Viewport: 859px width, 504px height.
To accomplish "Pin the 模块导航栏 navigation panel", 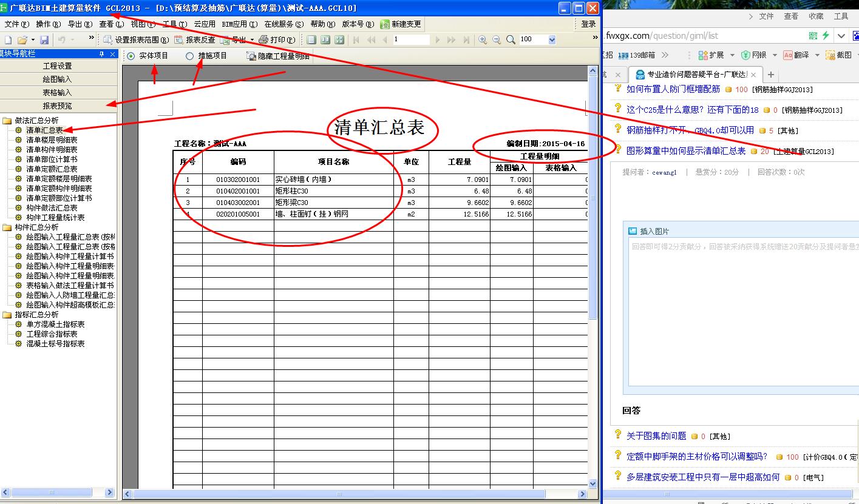I will point(101,54).
